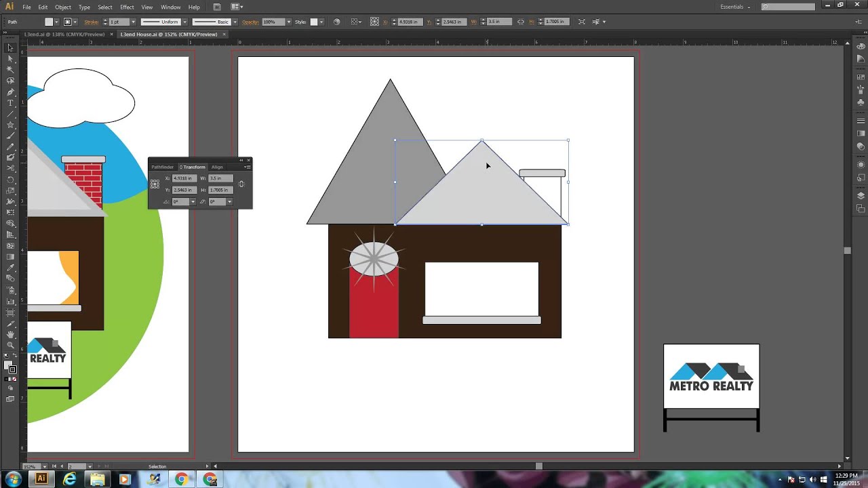This screenshot has width=868, height=488.
Task: Toggle constrain width and height in control bar
Action: (x=521, y=22)
